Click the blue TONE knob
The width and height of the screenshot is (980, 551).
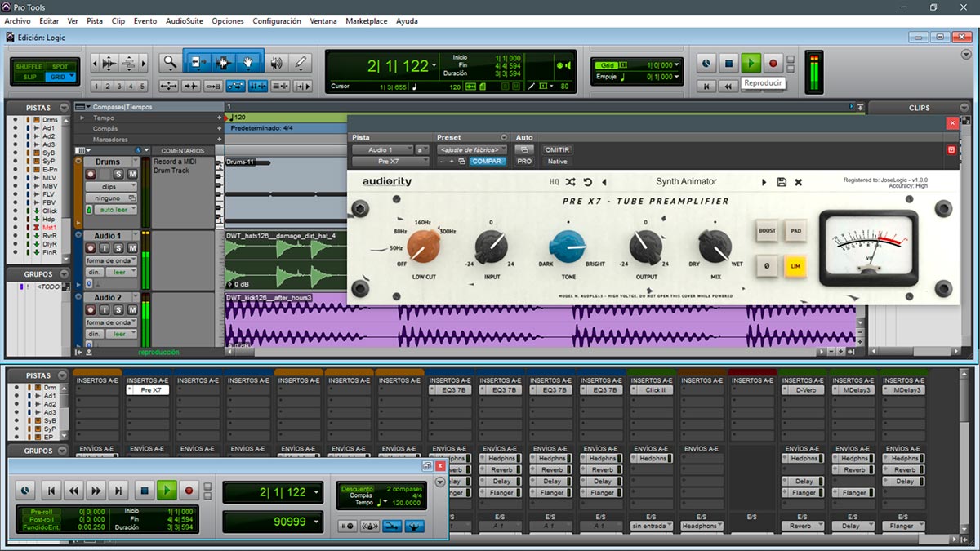[x=568, y=247]
